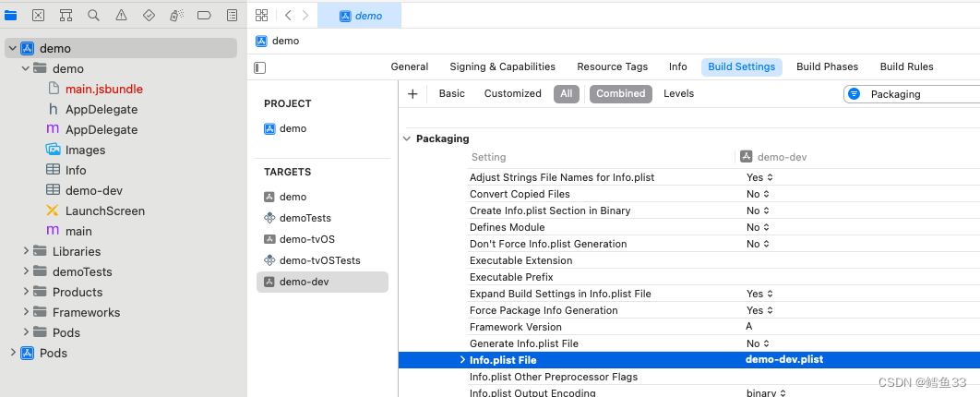Expand the Libraries folder
The image size is (980, 397).
pyautogui.click(x=26, y=251)
